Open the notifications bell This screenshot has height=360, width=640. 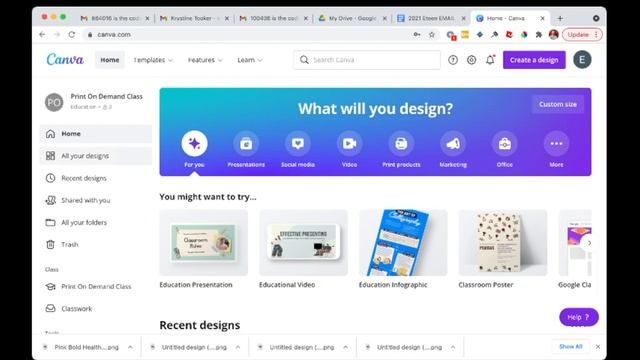(490, 60)
